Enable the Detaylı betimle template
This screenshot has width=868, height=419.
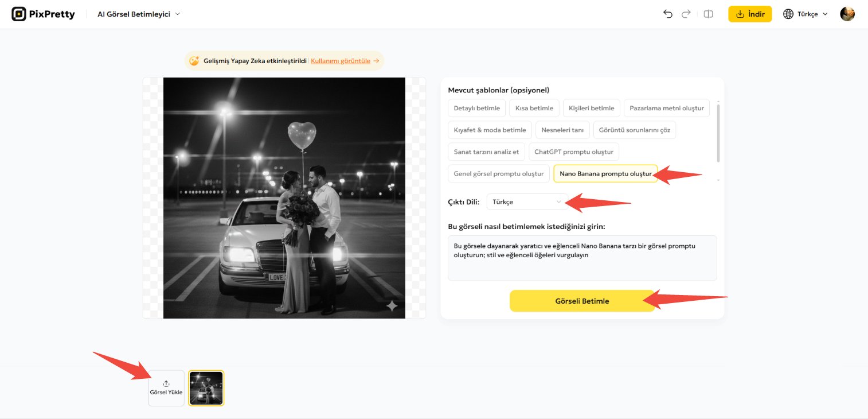[x=476, y=108]
